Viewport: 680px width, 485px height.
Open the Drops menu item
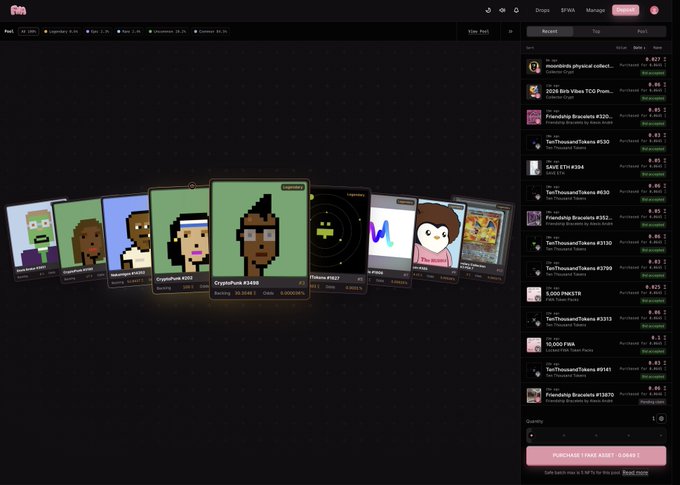point(542,10)
